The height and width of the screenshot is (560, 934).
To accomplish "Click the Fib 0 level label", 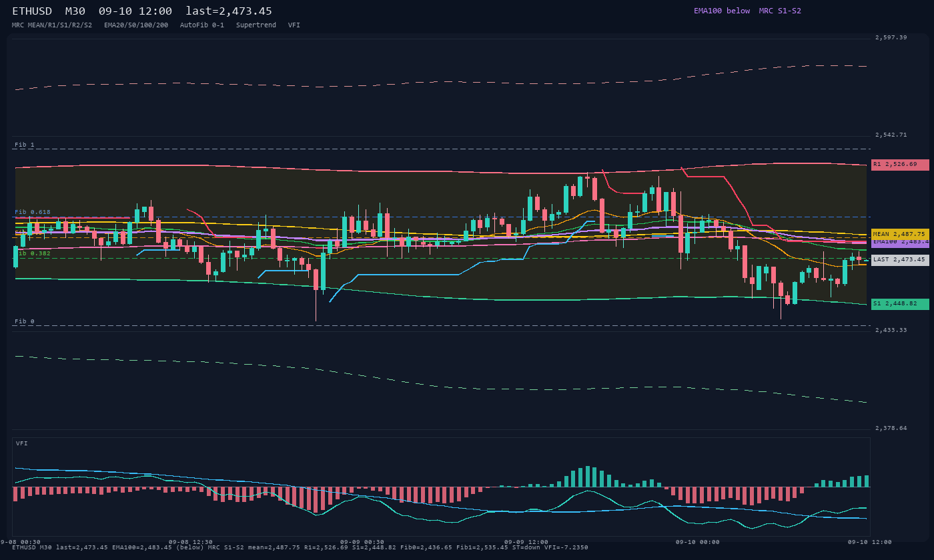I will pos(25,321).
